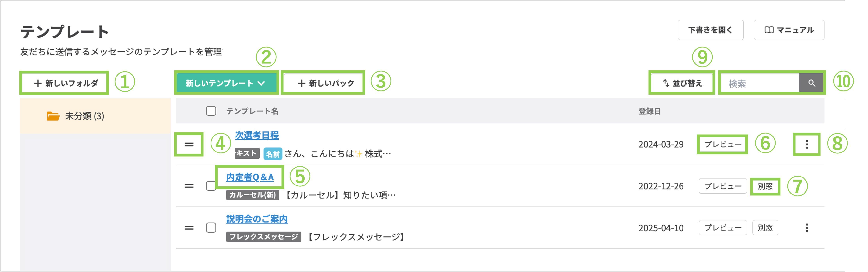Open the 並び替え sort options

(x=682, y=83)
